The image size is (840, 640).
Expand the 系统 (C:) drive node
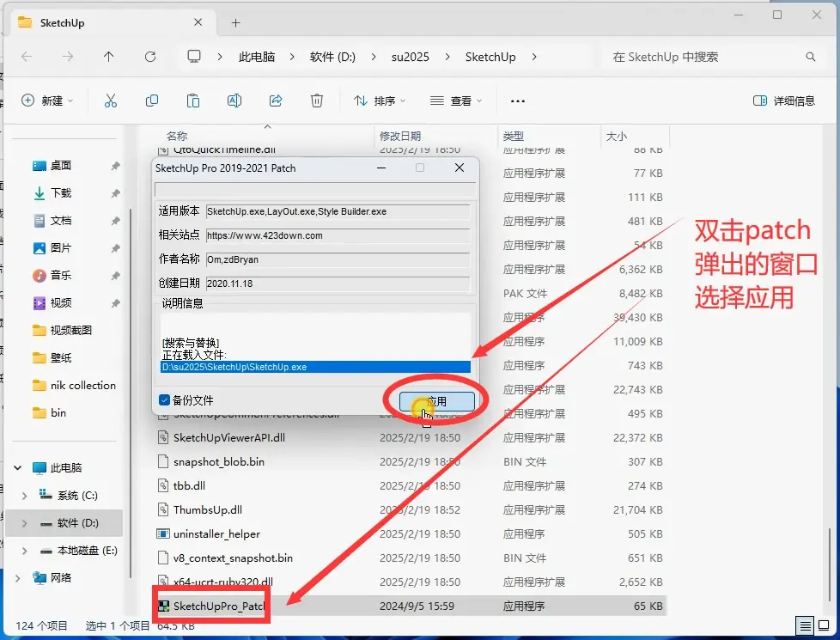point(24,496)
